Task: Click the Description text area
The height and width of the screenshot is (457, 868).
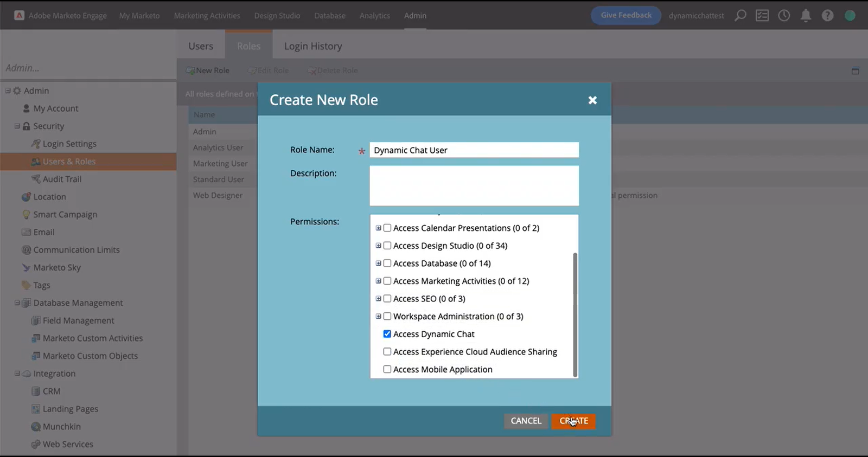Action: [x=474, y=186]
